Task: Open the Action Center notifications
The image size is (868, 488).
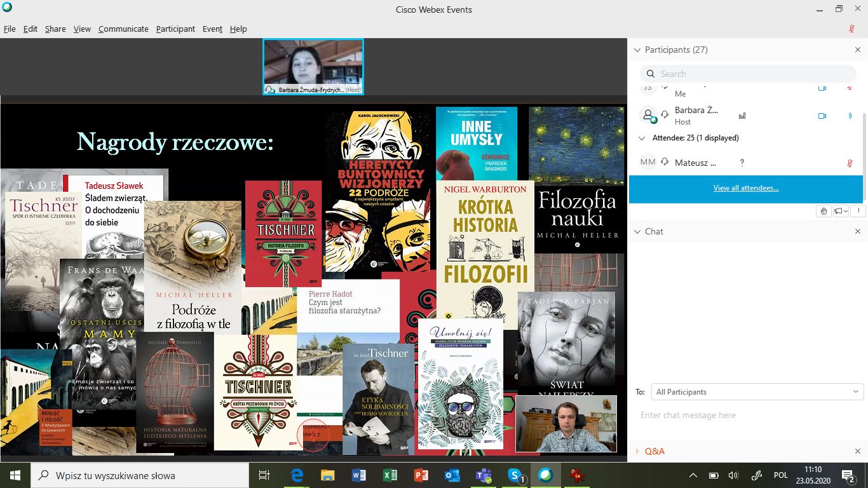Action: (x=848, y=475)
